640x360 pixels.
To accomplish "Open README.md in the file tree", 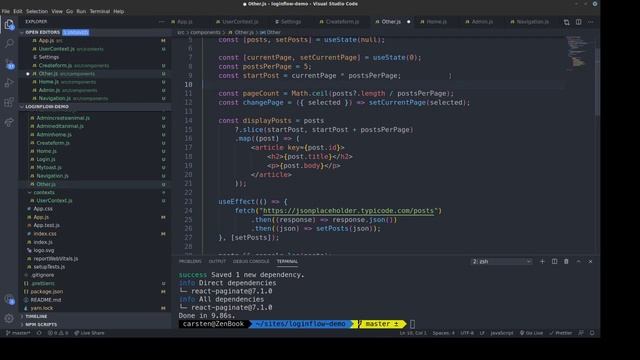I will pos(45,300).
